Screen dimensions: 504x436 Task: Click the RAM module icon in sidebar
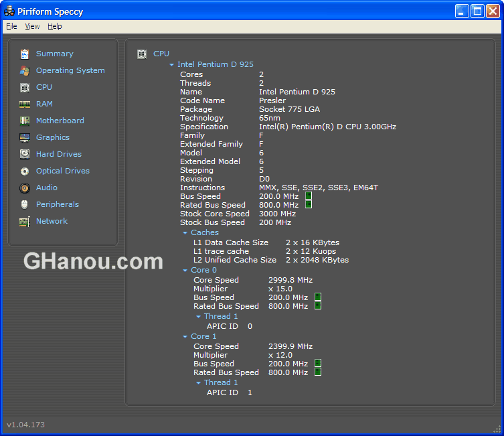pos(25,104)
